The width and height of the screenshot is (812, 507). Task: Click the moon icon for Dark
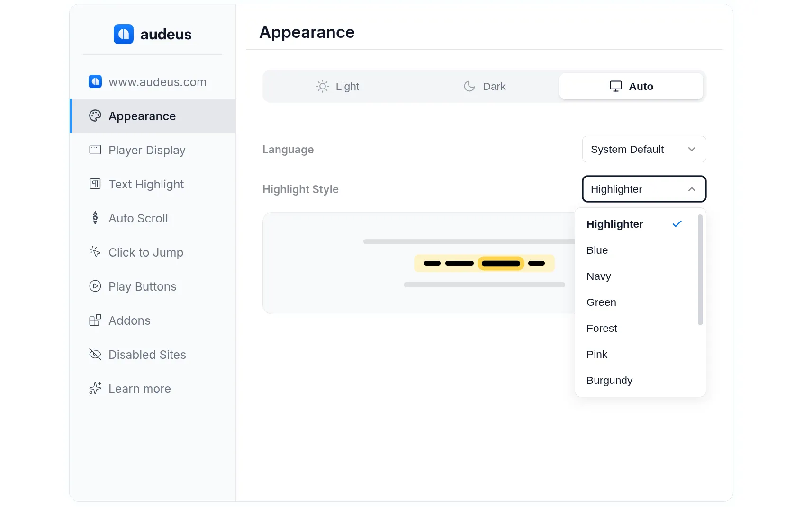click(x=469, y=86)
